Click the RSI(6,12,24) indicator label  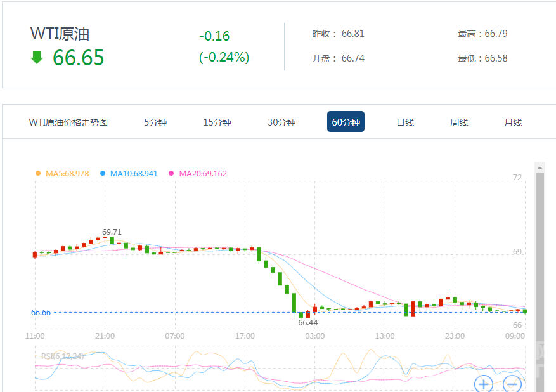62,356
